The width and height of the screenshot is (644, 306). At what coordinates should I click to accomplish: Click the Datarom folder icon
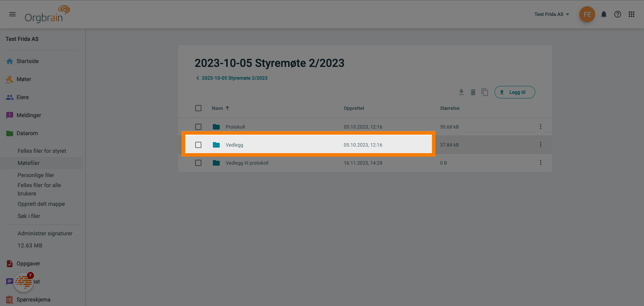click(x=10, y=133)
